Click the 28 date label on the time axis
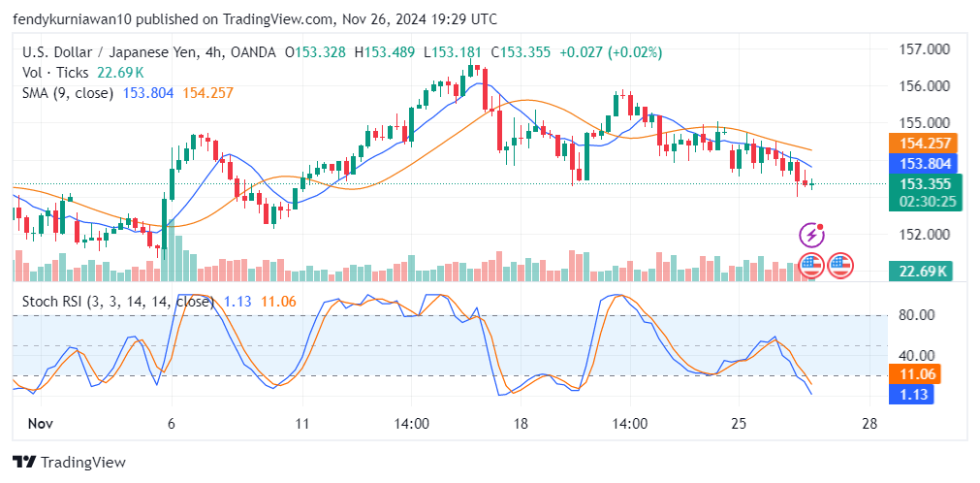The width and height of the screenshot is (980, 483). tap(869, 424)
